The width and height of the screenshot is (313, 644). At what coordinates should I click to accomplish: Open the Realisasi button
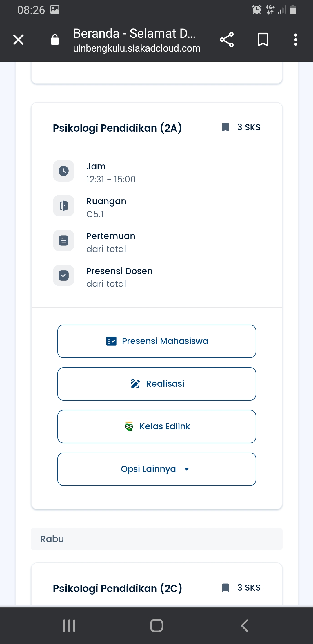(x=156, y=384)
